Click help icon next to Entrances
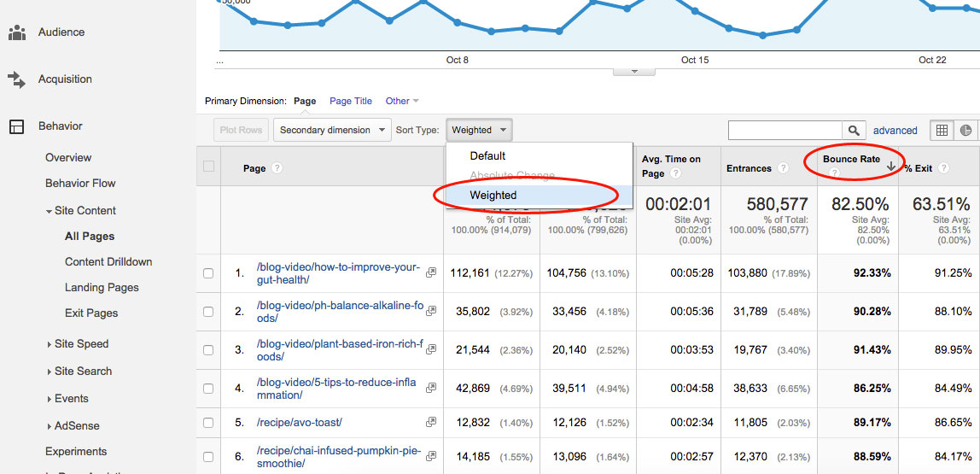The image size is (980, 474). click(x=783, y=168)
